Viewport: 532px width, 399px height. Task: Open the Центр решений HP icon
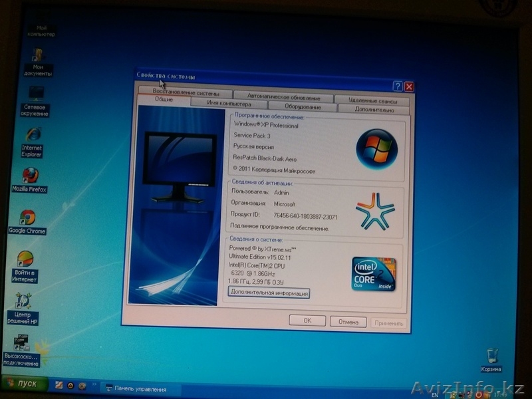24,301
